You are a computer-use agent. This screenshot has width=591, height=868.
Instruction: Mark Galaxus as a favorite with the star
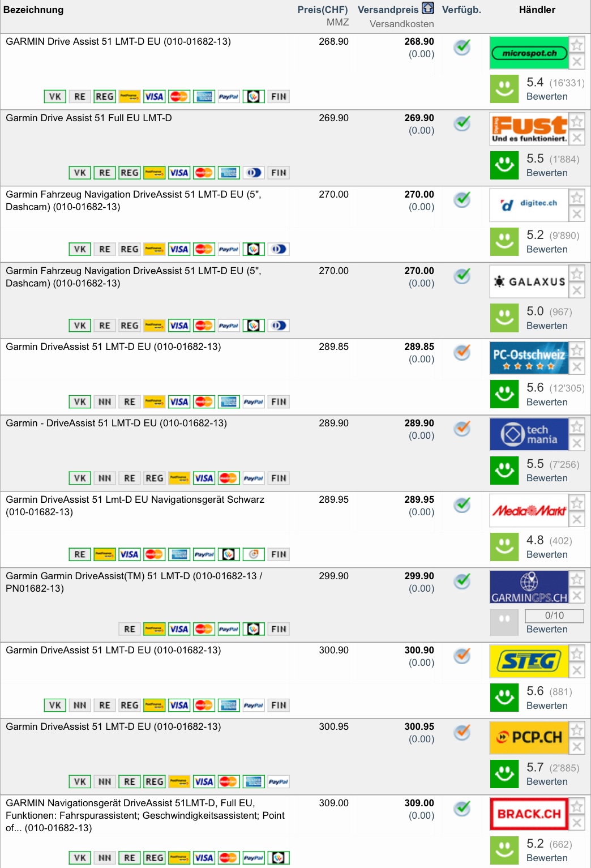click(577, 274)
